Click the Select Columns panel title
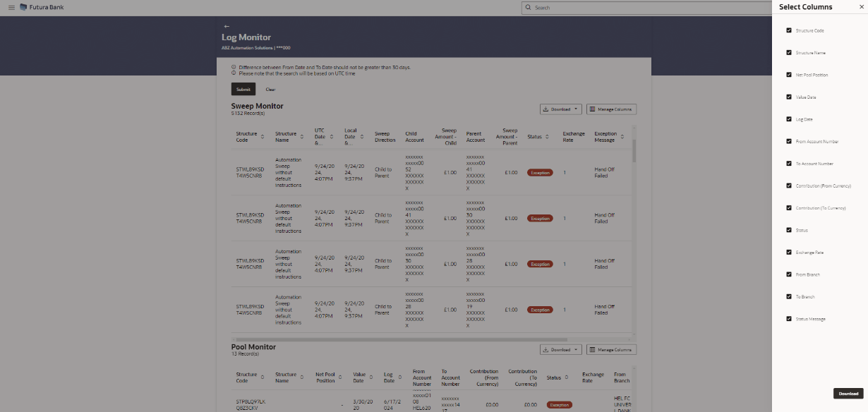This screenshot has height=412, width=868. pos(805,7)
